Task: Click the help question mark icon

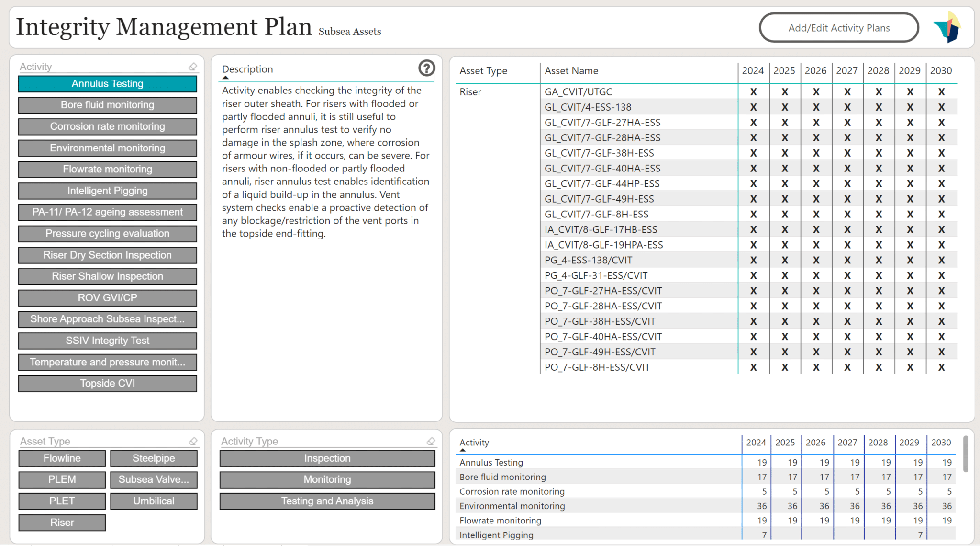Action: click(x=426, y=68)
